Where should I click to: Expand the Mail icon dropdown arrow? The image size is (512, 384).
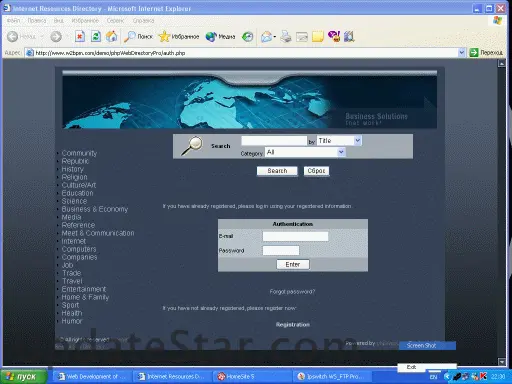275,37
